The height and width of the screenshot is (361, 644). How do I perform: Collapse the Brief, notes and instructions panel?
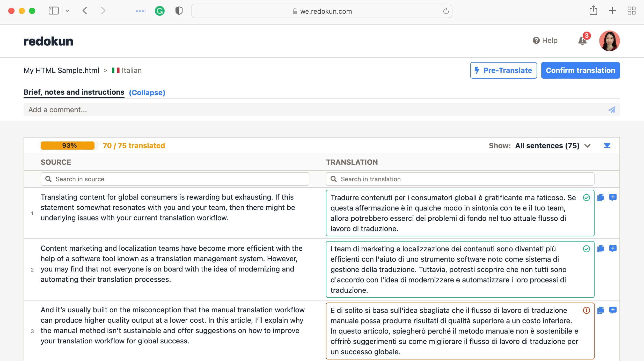147,92
